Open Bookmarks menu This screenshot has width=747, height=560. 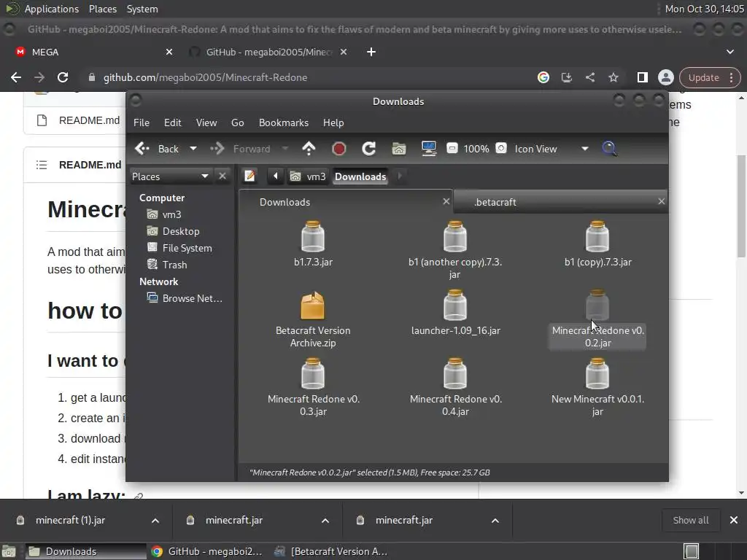coord(284,122)
